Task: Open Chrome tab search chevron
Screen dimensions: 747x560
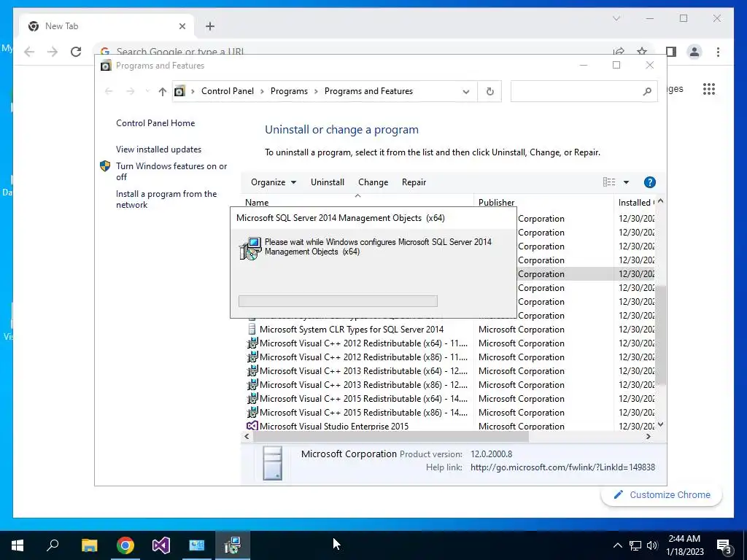Action: (616, 18)
